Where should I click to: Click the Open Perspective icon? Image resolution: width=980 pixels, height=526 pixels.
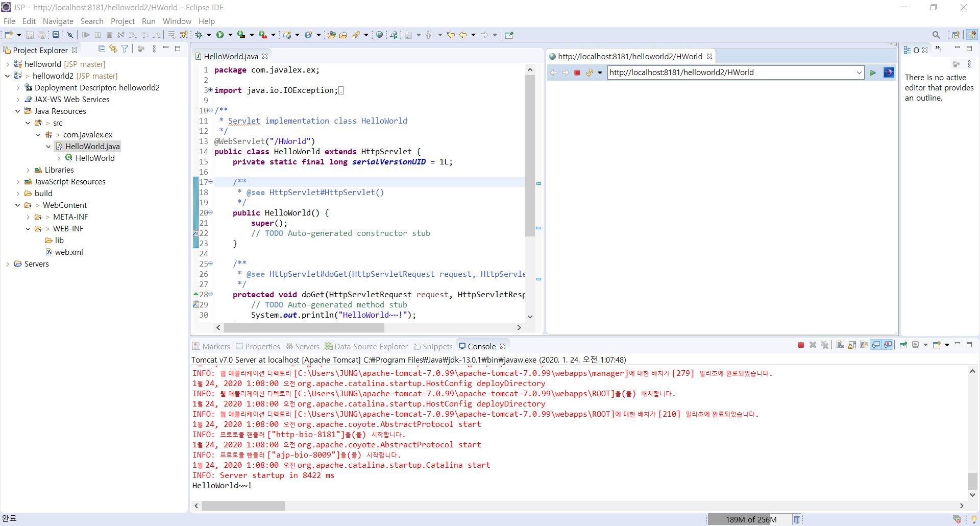click(x=955, y=35)
